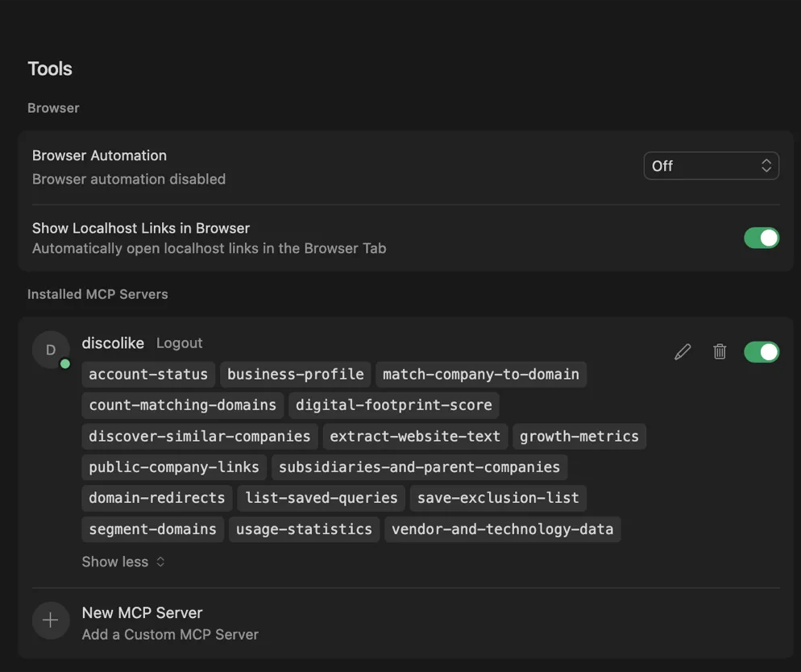Click the Browser section heading
Viewport: 801px width, 672px height.
53,108
